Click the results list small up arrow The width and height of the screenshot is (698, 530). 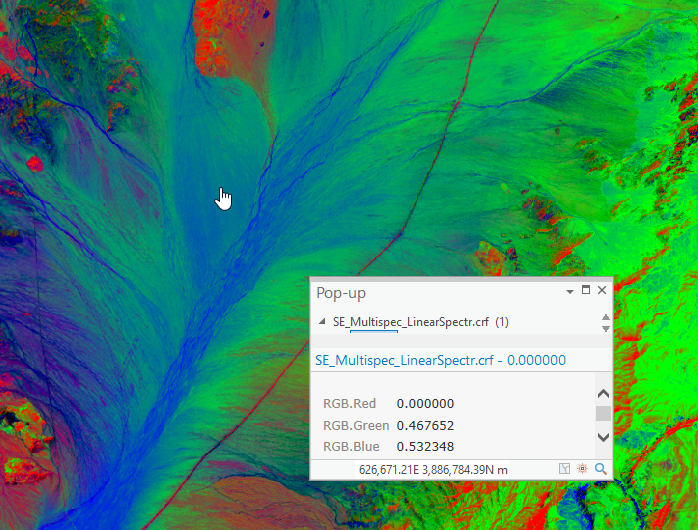[605, 317]
